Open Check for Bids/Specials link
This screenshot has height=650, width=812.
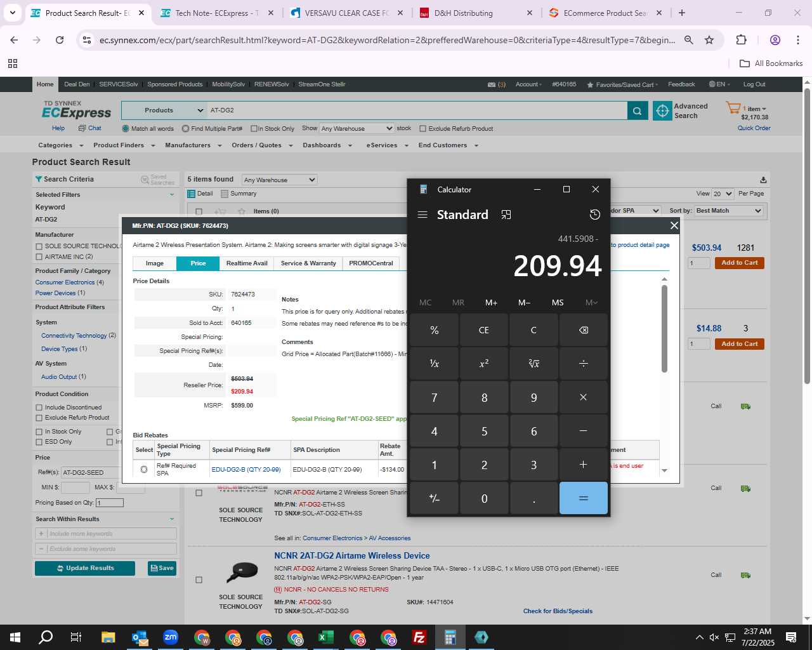coord(558,611)
